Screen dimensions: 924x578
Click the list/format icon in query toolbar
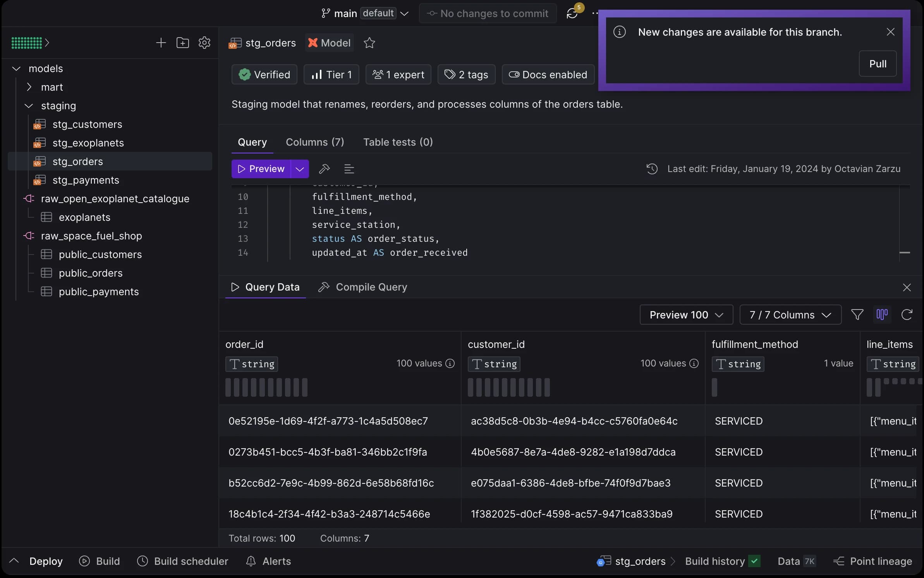[349, 169]
